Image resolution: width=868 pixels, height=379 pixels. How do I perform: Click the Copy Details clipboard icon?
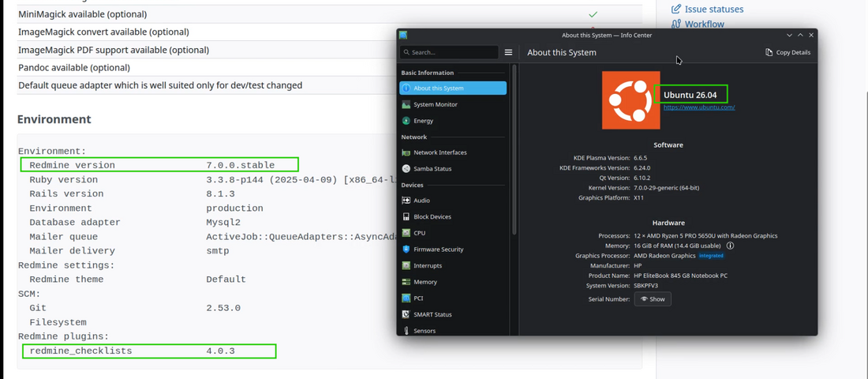click(x=769, y=53)
